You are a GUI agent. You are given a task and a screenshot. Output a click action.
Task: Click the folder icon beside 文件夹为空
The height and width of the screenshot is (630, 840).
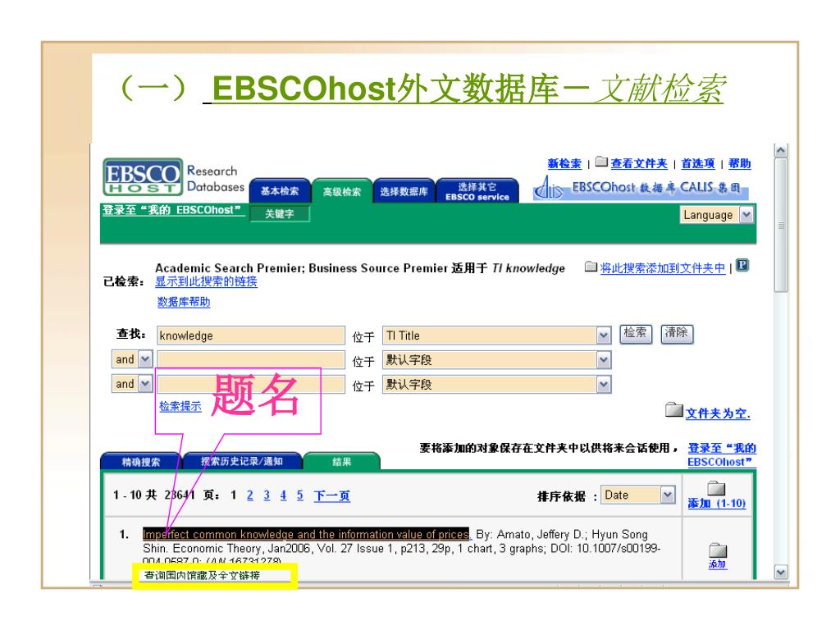pos(674,410)
